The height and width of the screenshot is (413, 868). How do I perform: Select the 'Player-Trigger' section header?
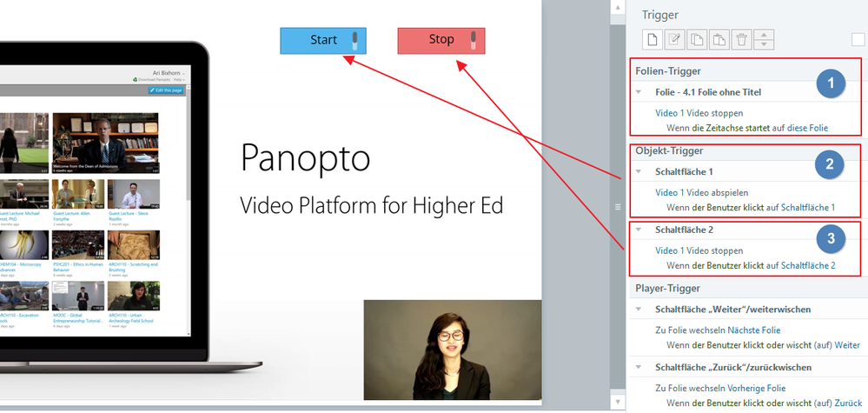[667, 288]
